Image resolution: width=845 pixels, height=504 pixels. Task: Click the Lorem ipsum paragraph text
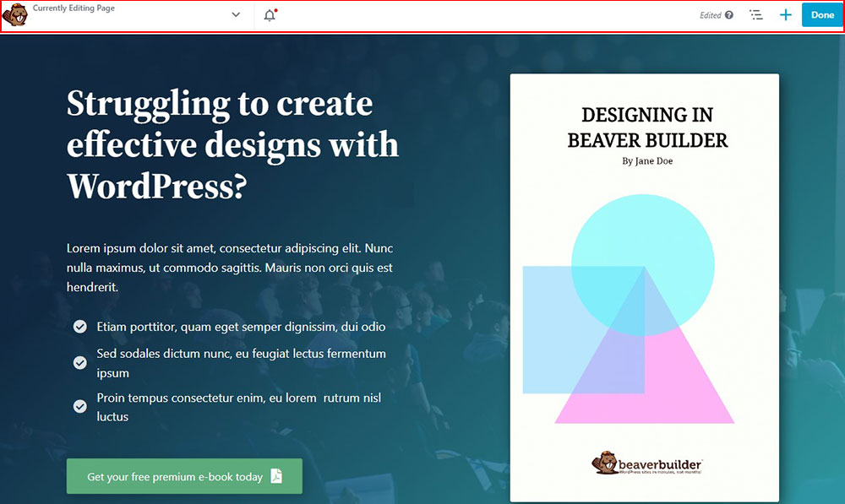tap(230, 268)
